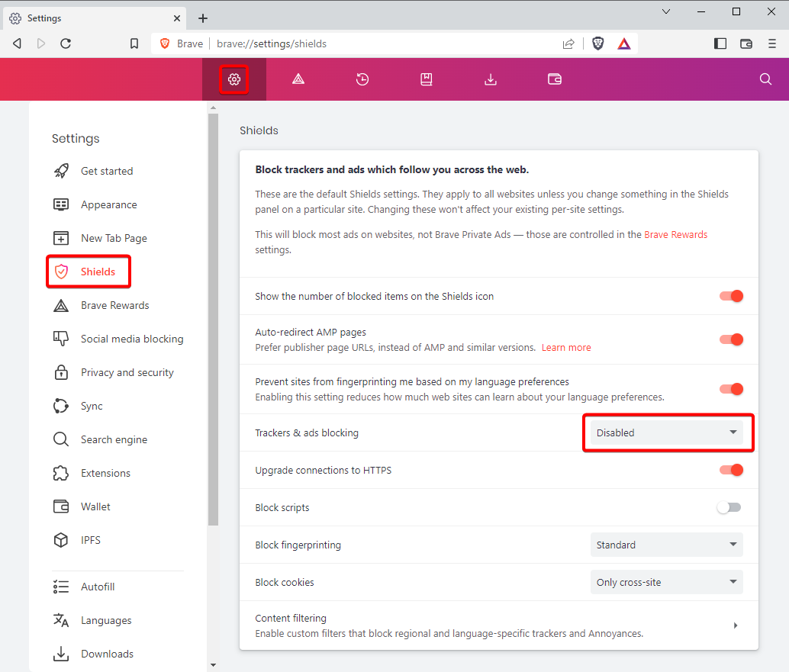Click the Brave Shields lion icon in address bar
Image resolution: width=789 pixels, height=672 pixels.
point(597,43)
